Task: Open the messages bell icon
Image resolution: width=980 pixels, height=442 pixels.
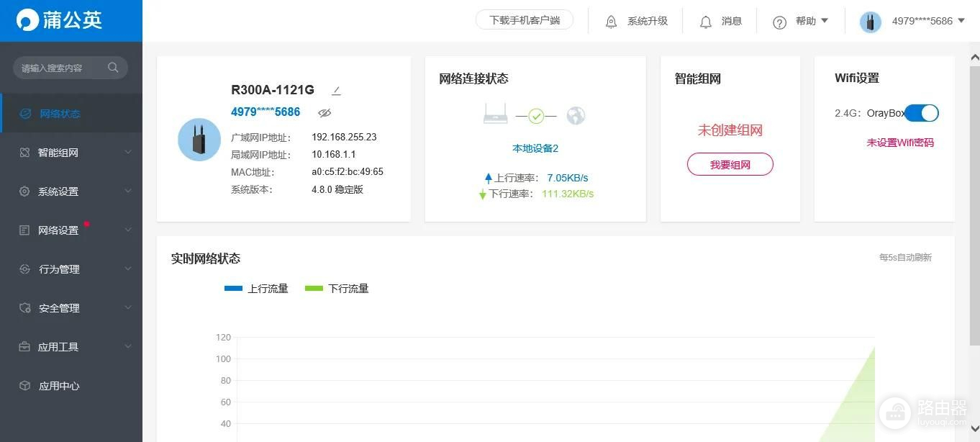Action: pyautogui.click(x=706, y=22)
